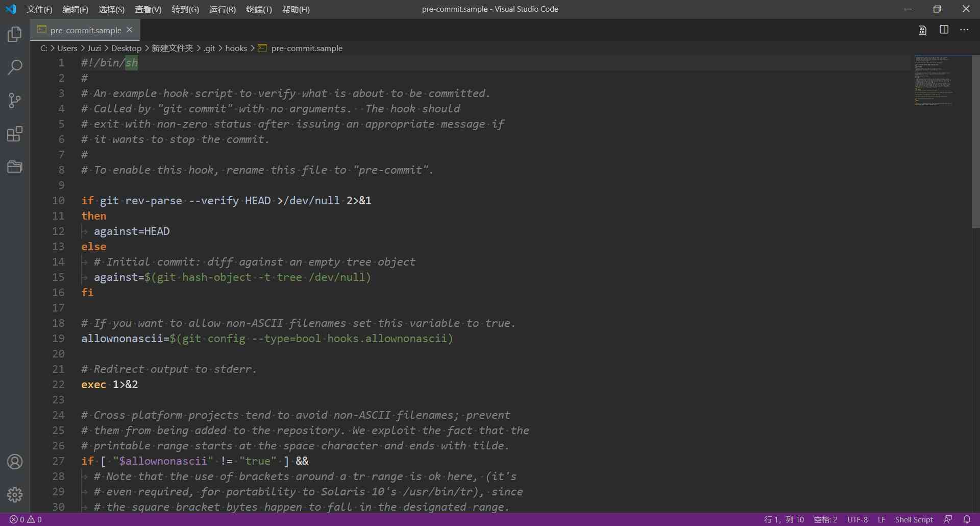Open the Extensions view
The image size is (980, 526).
coord(15,134)
